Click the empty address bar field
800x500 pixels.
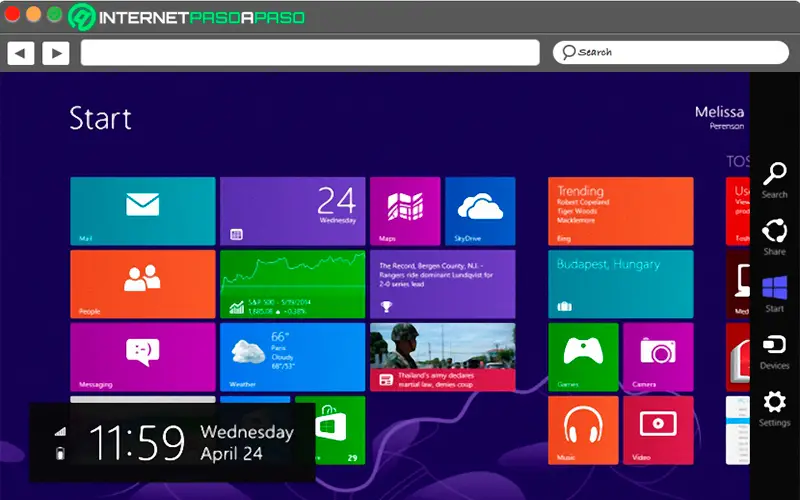(310, 53)
